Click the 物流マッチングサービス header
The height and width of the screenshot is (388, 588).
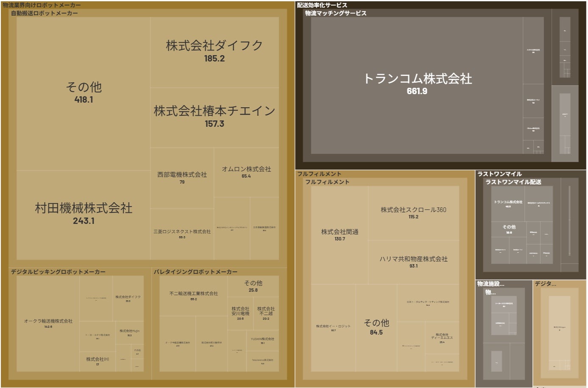point(336,13)
